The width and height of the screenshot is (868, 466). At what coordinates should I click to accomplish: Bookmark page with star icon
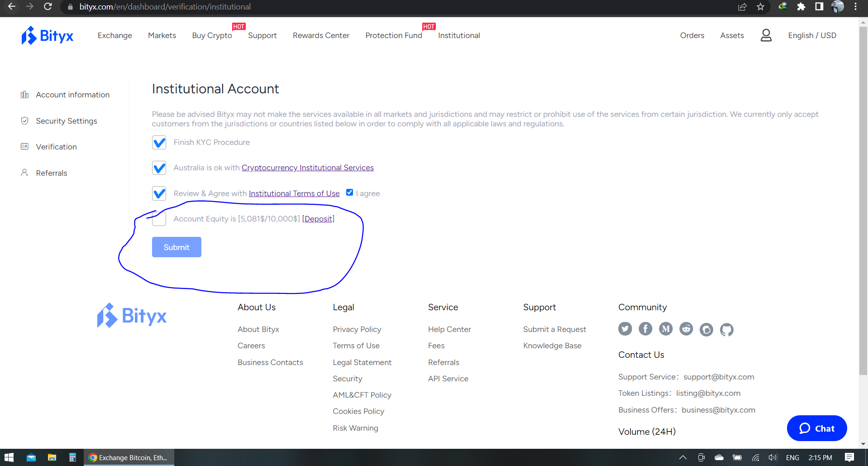(x=760, y=7)
